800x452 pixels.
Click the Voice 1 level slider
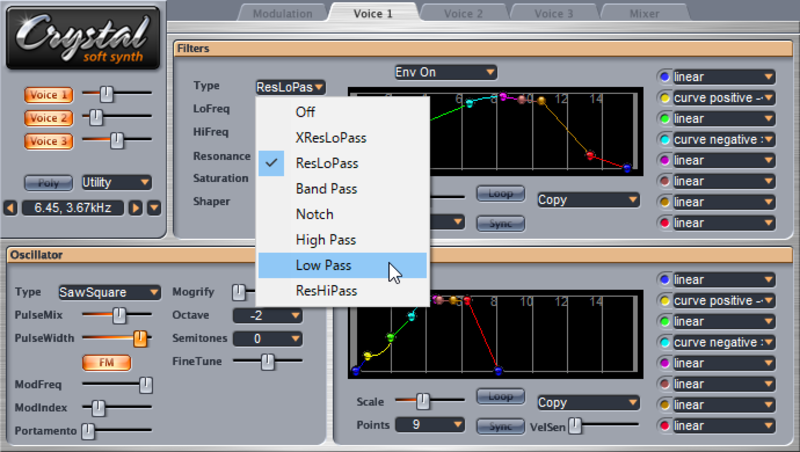117,94
